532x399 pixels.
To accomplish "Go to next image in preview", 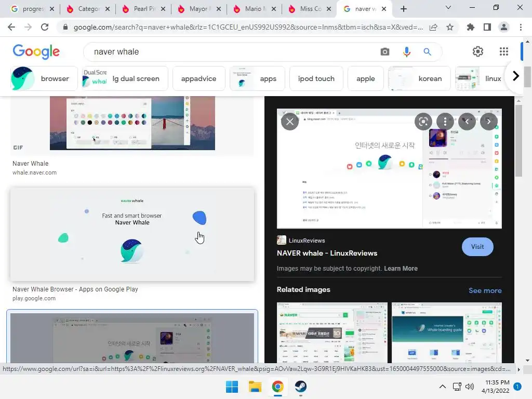I will point(488,122).
